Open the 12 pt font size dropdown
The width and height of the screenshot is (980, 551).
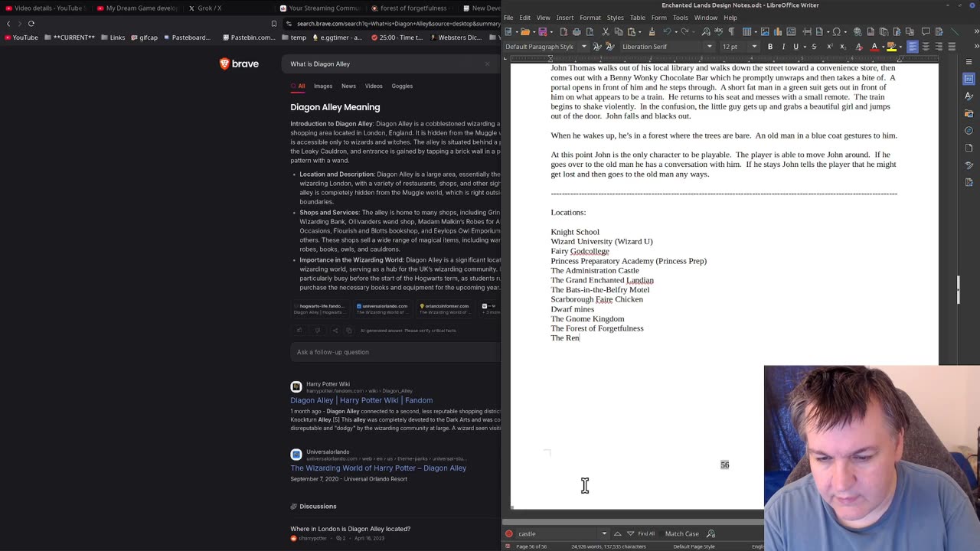point(754,47)
